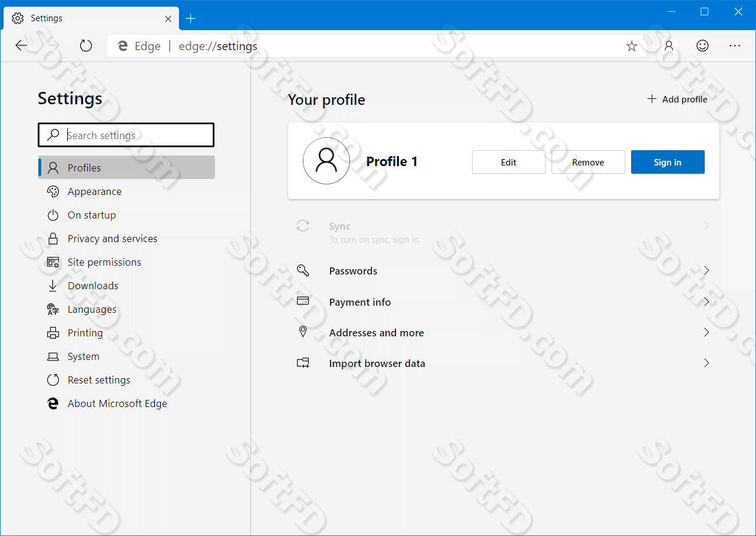756x536 pixels.
Task: Click the search magnifier icon in Settings
Action: (54, 135)
